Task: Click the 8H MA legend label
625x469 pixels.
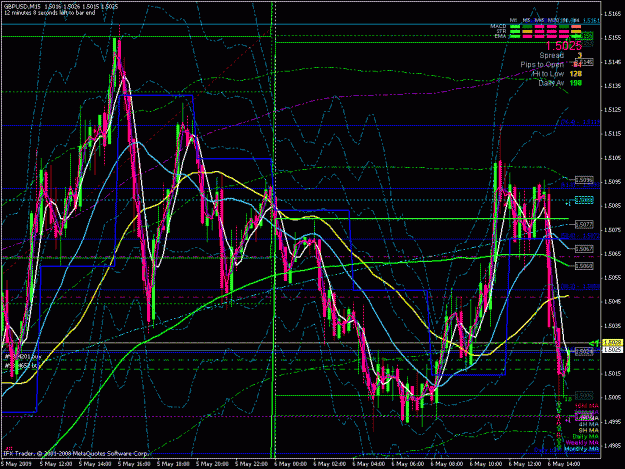Action: pos(588,430)
